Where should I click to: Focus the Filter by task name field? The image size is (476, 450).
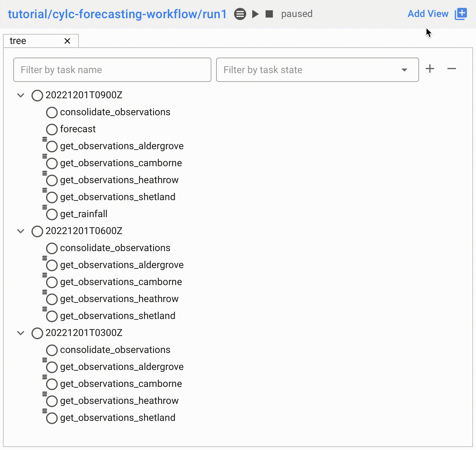(112, 70)
